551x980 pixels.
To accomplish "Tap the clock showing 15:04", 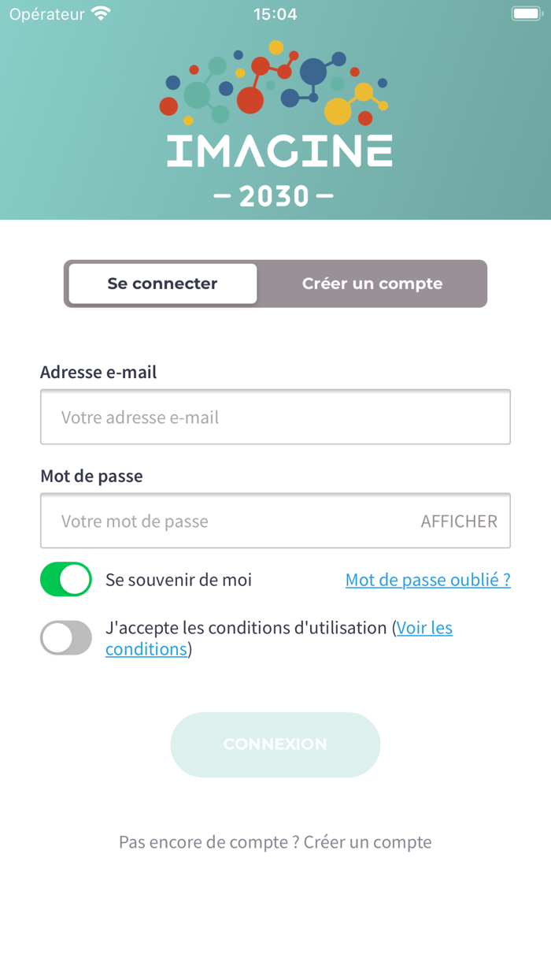I will tap(275, 14).
